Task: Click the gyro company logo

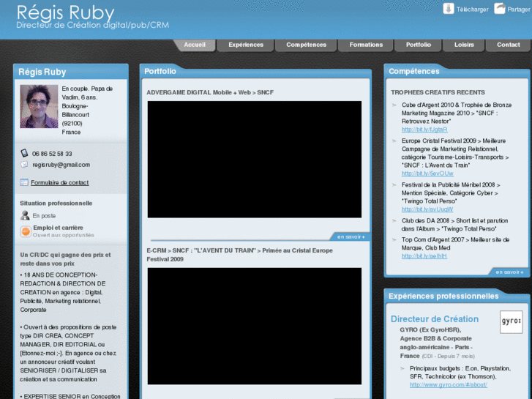Action: 512,321
